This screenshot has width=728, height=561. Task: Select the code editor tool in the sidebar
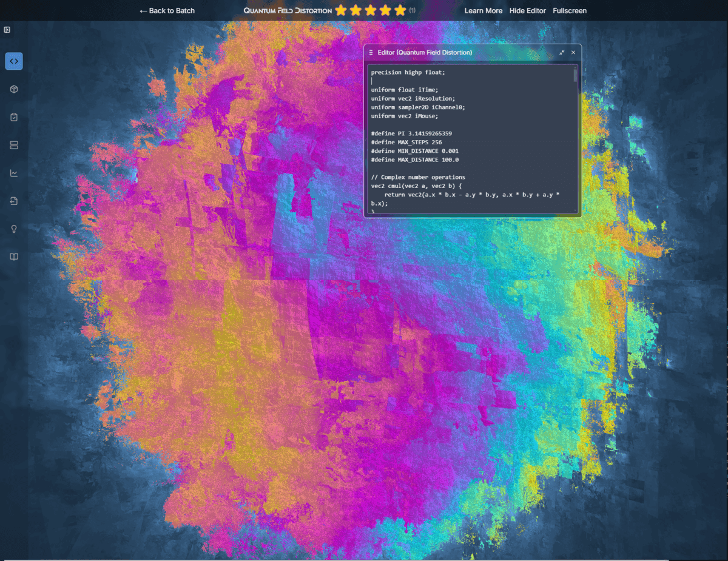(x=13, y=61)
